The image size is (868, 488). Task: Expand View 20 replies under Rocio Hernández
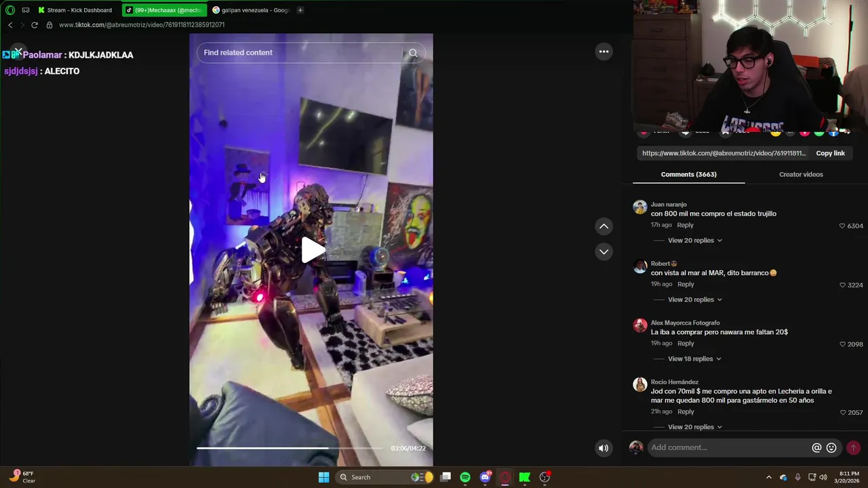694,427
